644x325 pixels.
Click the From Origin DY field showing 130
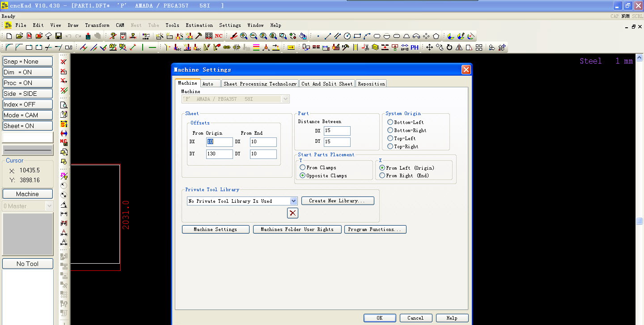[220, 154]
